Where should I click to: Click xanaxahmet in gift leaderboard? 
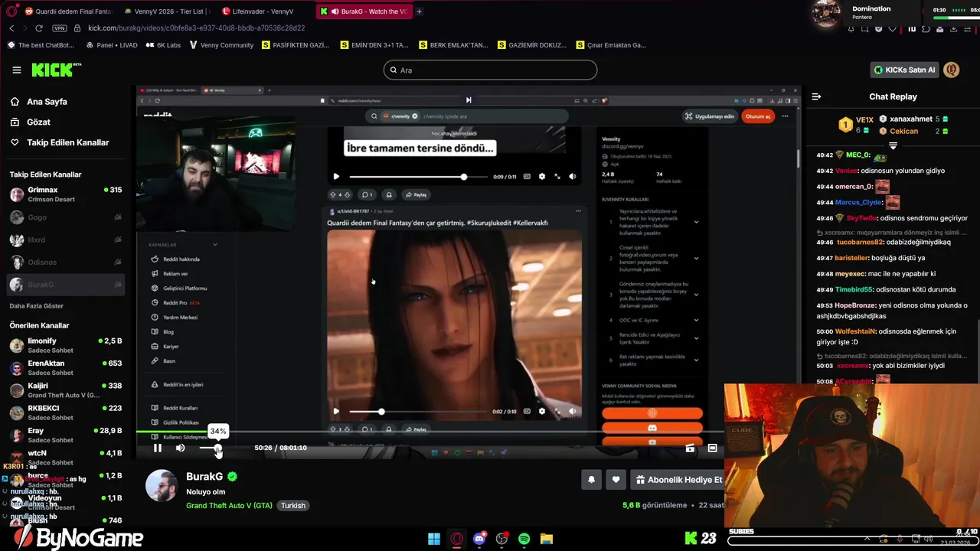click(911, 119)
